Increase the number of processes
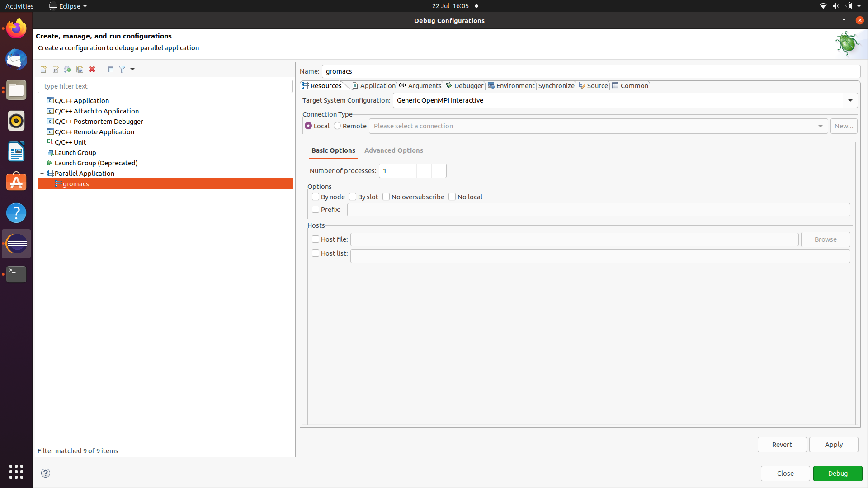This screenshot has width=868, height=488. click(x=439, y=171)
